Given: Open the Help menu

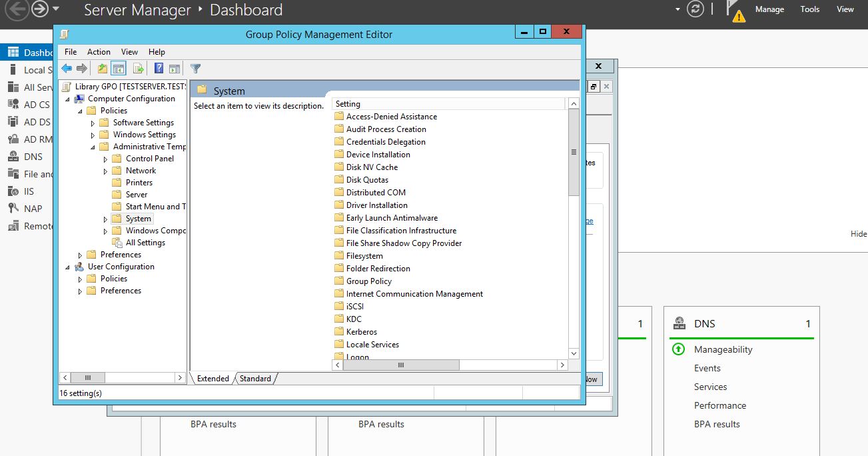Looking at the screenshot, I should point(157,51).
